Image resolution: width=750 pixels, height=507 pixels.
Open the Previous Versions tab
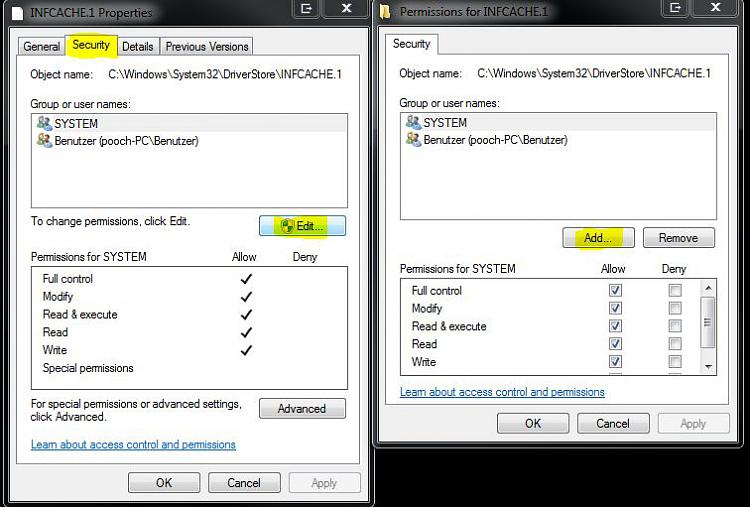[x=207, y=46]
